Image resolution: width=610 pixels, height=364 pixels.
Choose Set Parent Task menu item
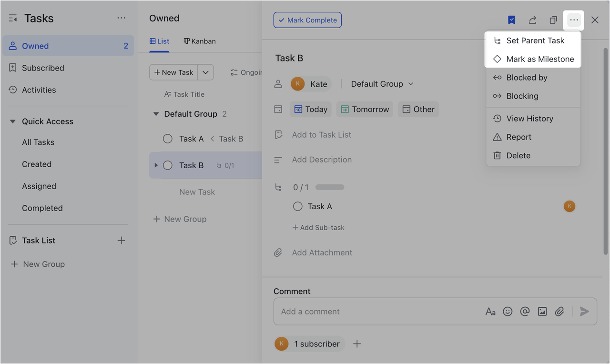point(533,40)
